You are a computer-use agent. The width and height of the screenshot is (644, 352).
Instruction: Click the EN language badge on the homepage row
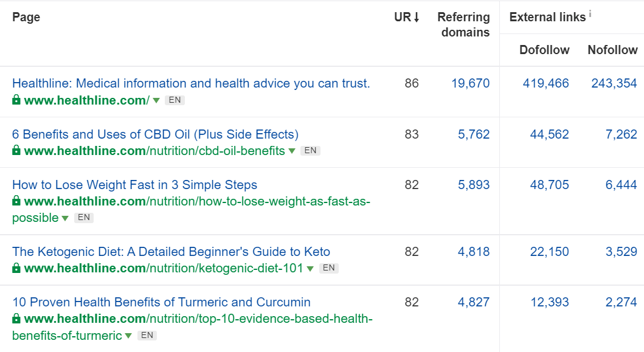[175, 100]
